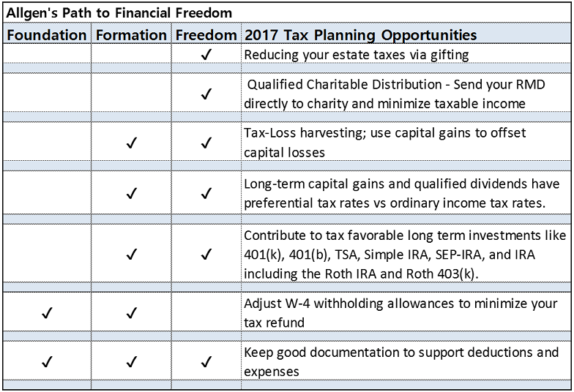Select the Reducing your estate taxes text
574x392 pixels.
[x=356, y=56]
